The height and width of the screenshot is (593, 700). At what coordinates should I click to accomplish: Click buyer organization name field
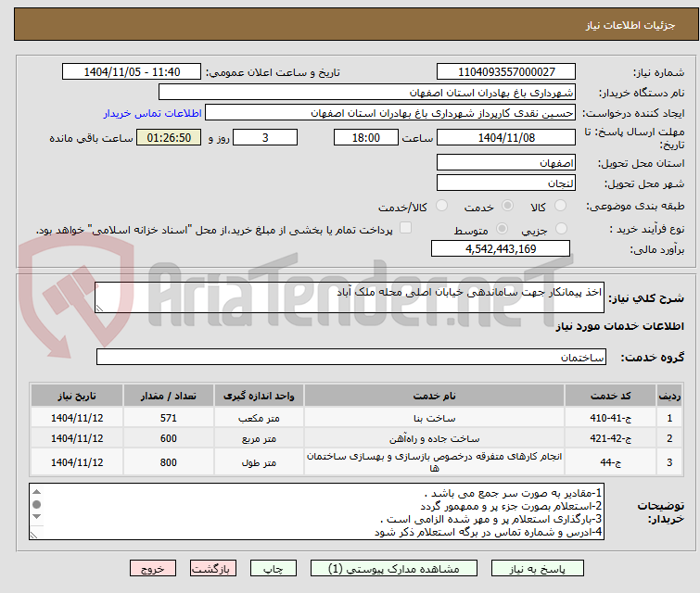(x=367, y=93)
